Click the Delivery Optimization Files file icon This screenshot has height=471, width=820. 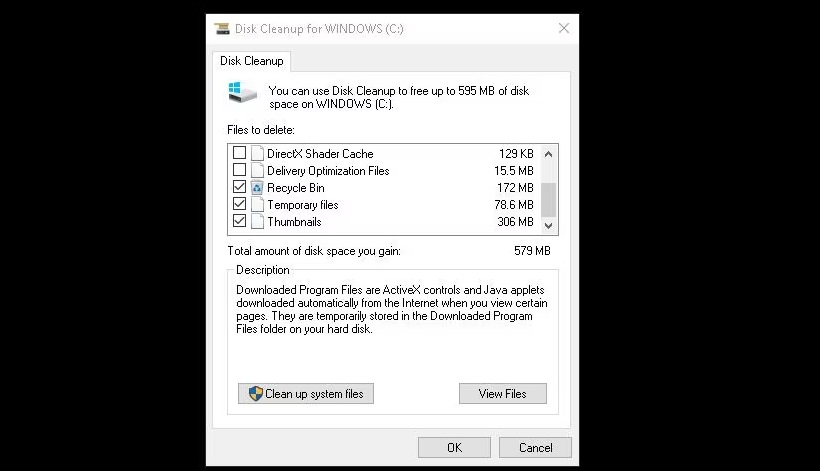pyautogui.click(x=257, y=170)
